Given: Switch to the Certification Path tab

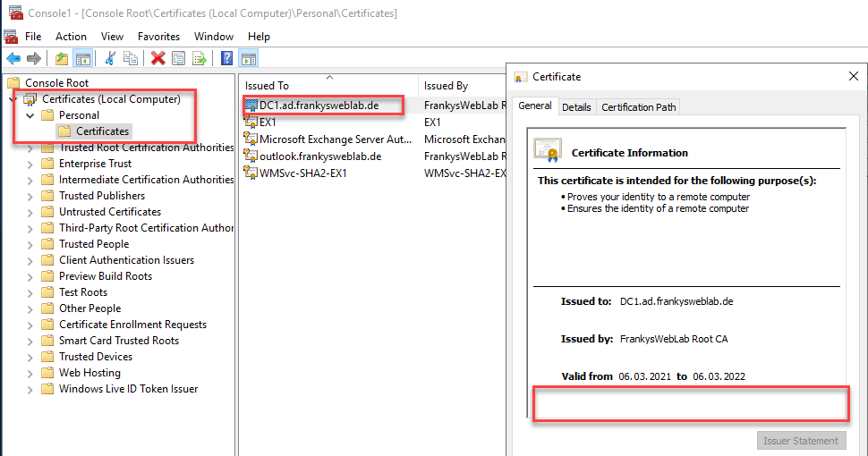Looking at the screenshot, I should coord(638,107).
